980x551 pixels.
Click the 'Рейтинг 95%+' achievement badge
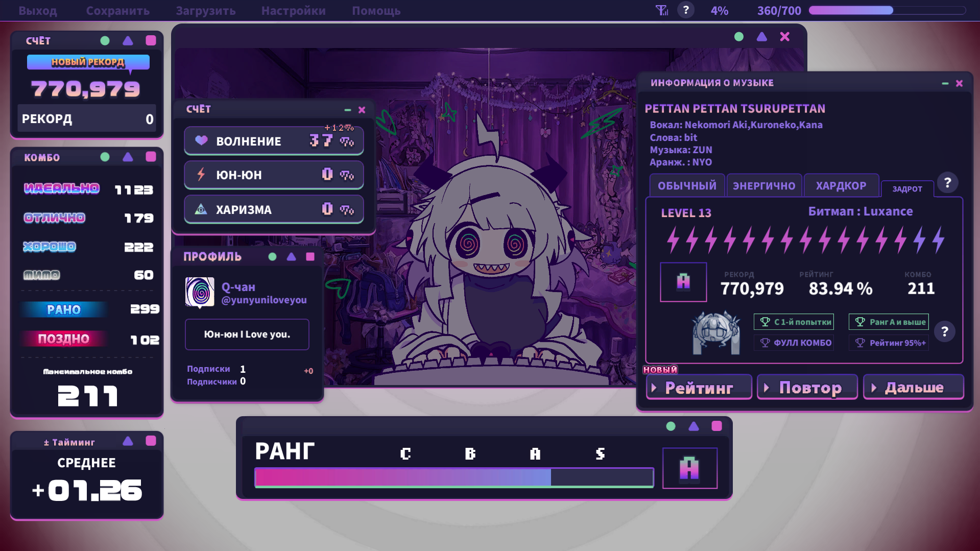(889, 343)
